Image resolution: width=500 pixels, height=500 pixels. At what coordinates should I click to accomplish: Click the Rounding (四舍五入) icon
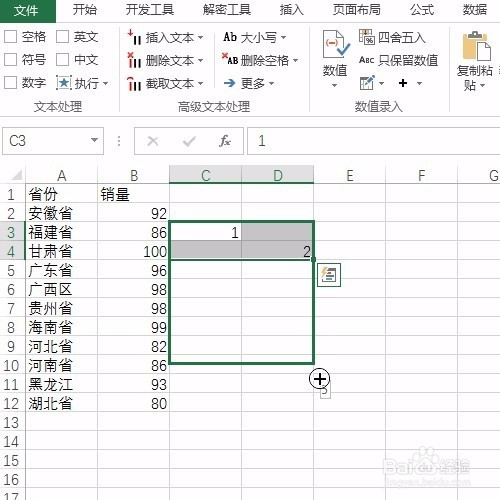click(367, 37)
